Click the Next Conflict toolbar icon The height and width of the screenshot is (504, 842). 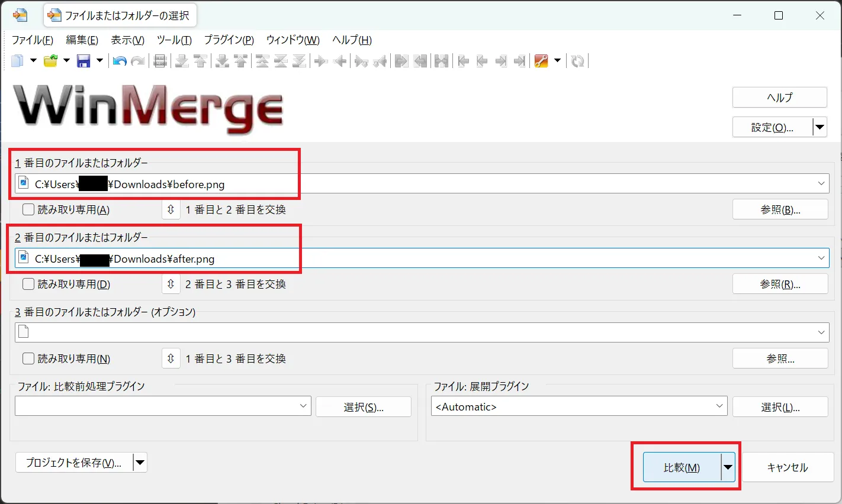click(223, 60)
